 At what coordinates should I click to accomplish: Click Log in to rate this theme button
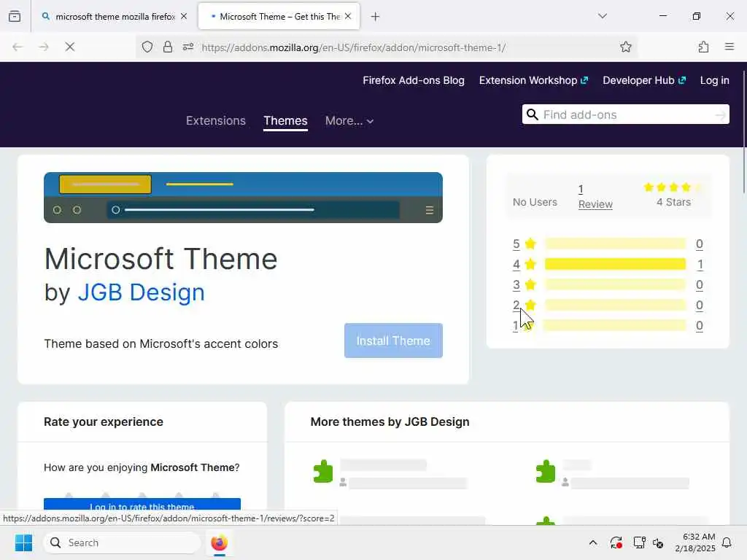(x=142, y=506)
